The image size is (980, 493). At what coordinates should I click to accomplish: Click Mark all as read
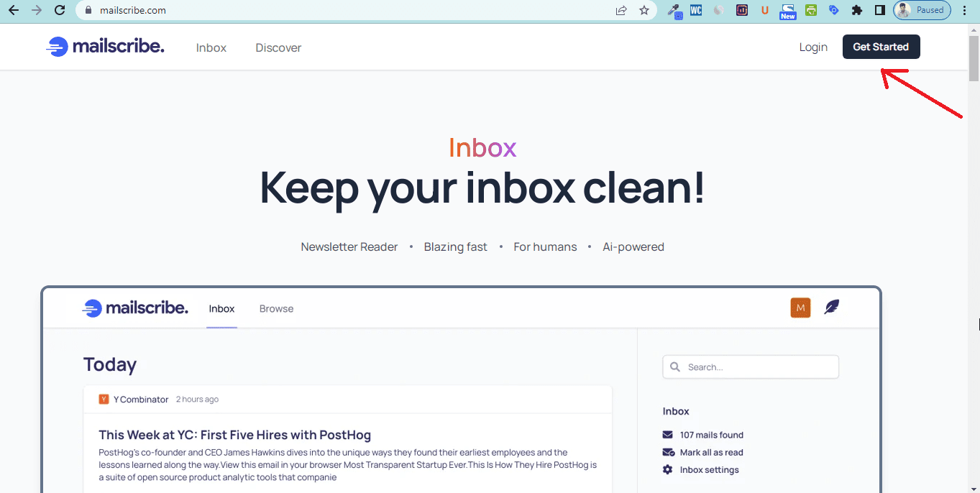711,452
